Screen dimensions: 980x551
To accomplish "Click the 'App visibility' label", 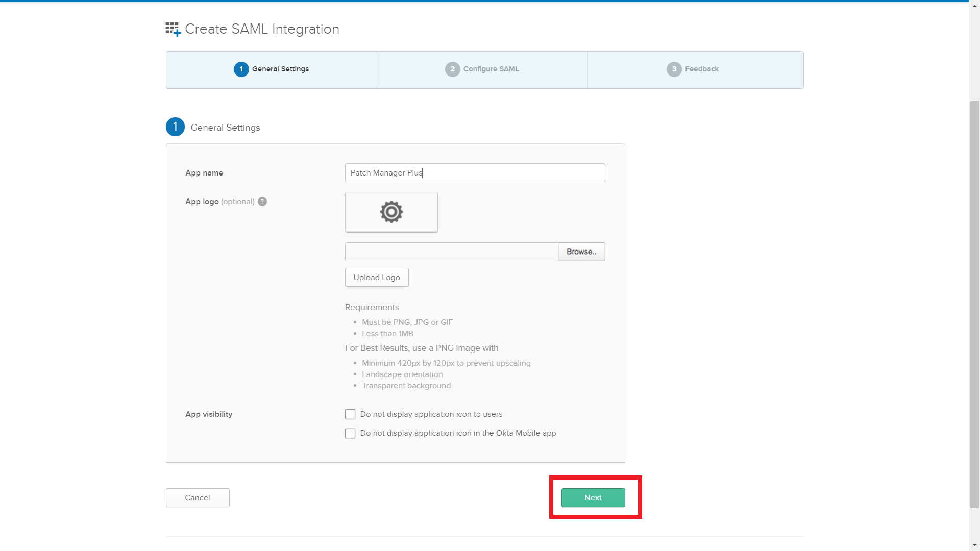I will tap(209, 414).
